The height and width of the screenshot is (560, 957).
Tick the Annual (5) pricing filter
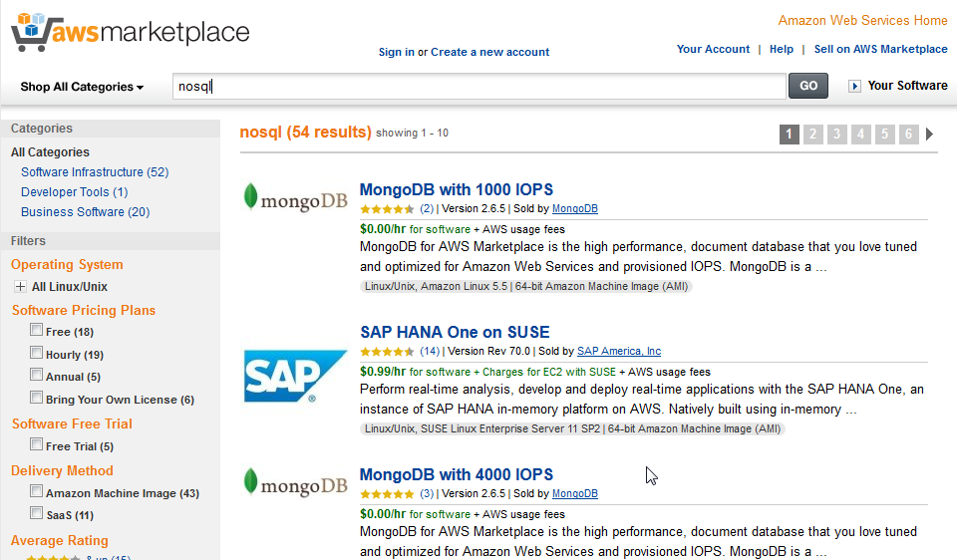tap(36, 375)
